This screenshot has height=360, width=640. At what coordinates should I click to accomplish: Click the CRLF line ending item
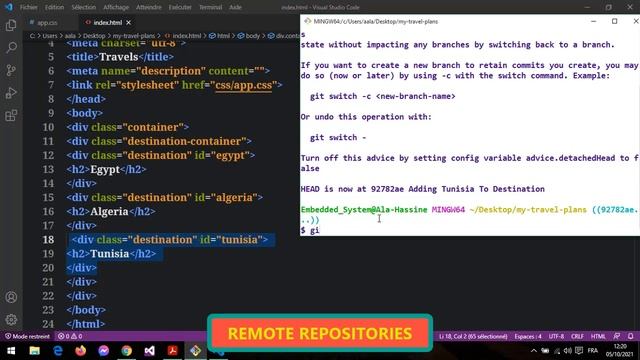577,336
